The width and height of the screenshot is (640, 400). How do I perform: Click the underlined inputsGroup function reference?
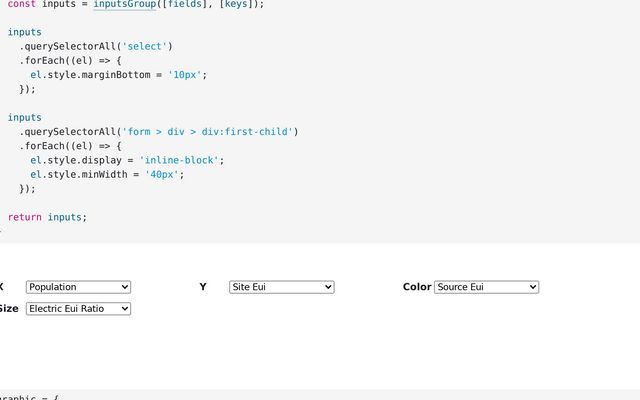(x=125, y=4)
